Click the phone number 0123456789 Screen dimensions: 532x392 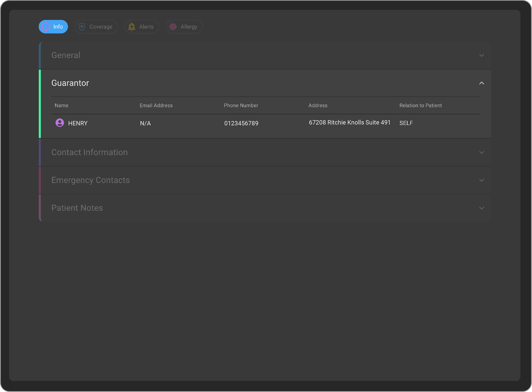coord(241,123)
